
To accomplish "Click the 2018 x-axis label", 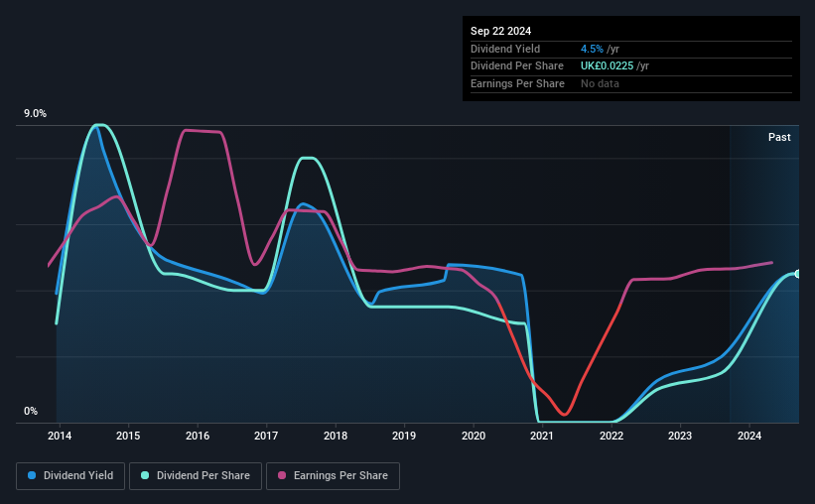I will pyautogui.click(x=336, y=436).
